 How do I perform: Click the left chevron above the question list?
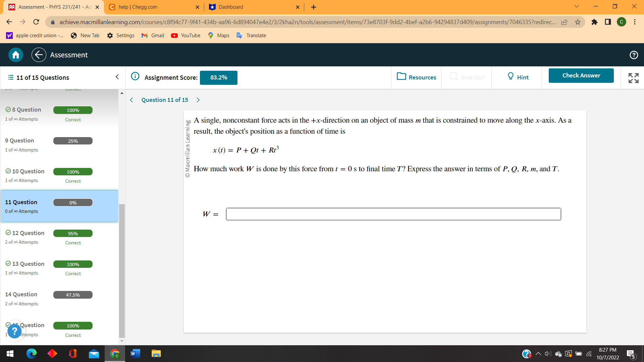[x=117, y=77]
